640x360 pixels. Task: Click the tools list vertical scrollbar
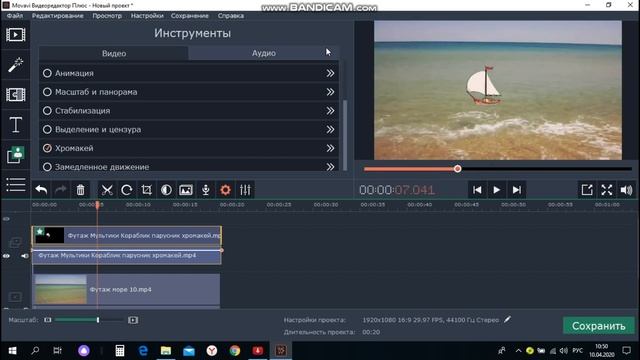[x=345, y=135]
